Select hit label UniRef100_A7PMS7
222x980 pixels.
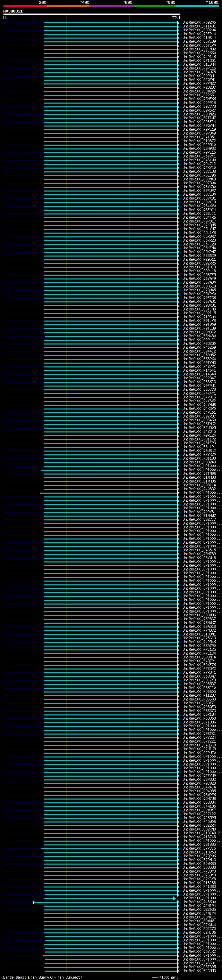tap(199, 84)
